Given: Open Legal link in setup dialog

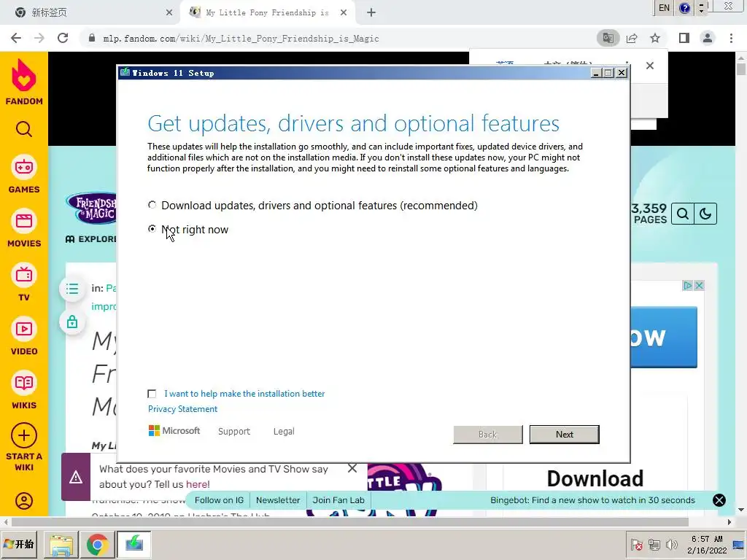Looking at the screenshot, I should (284, 432).
